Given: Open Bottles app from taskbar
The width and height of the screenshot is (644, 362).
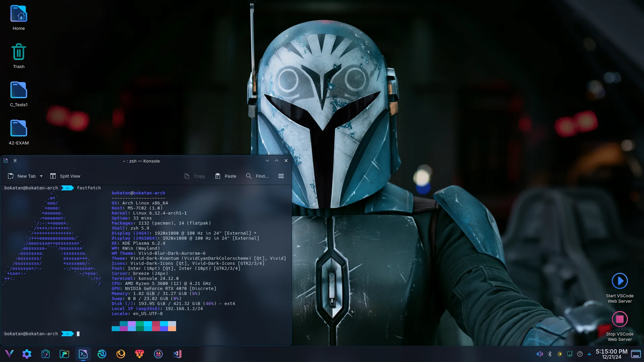Looking at the screenshot, I should pos(158,354).
